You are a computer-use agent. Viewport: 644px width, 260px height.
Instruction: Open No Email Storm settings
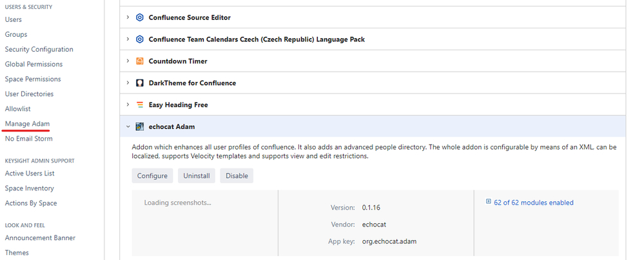point(29,139)
